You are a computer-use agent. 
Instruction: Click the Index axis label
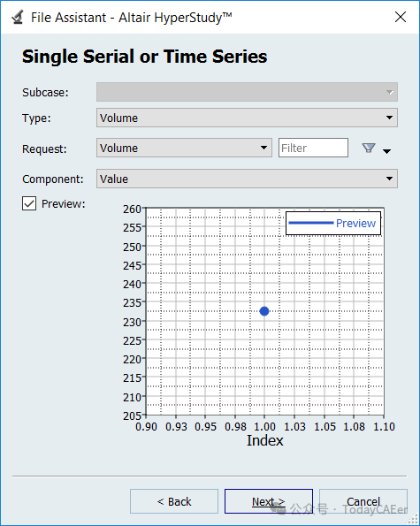click(265, 440)
